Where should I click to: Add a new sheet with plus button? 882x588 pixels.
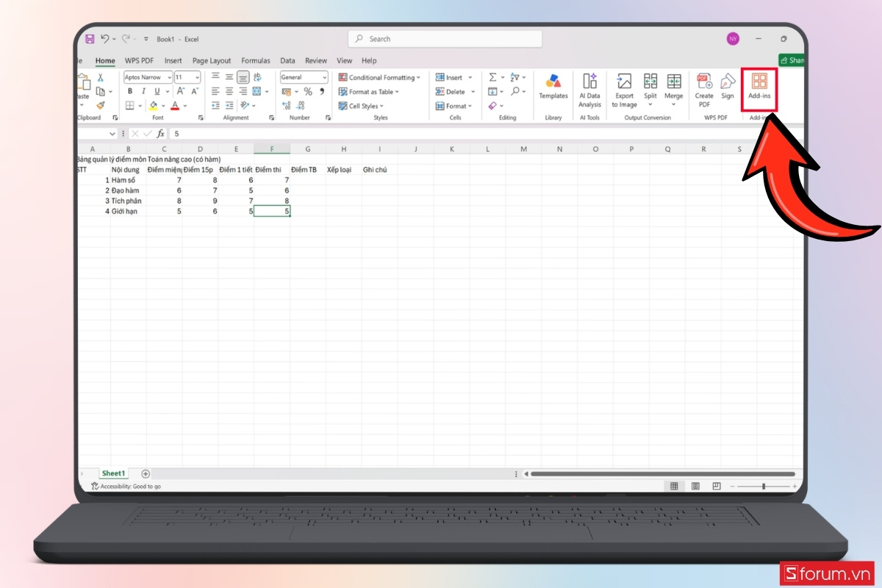146,474
